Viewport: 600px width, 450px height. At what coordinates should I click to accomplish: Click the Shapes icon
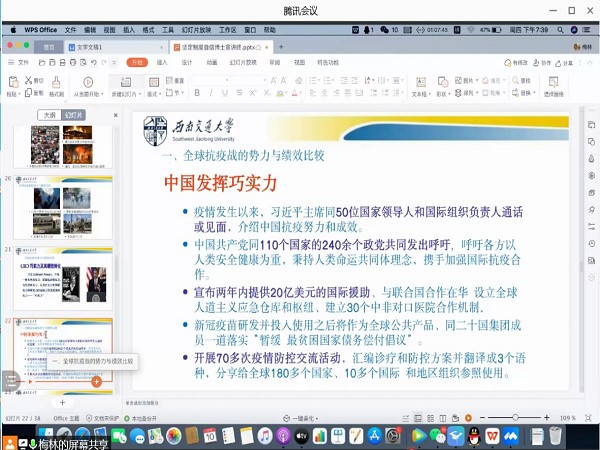(443, 82)
